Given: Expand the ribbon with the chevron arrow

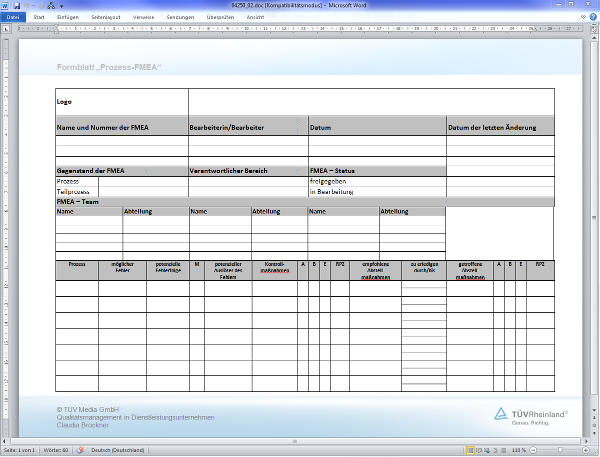Looking at the screenshot, I should coord(583,17).
